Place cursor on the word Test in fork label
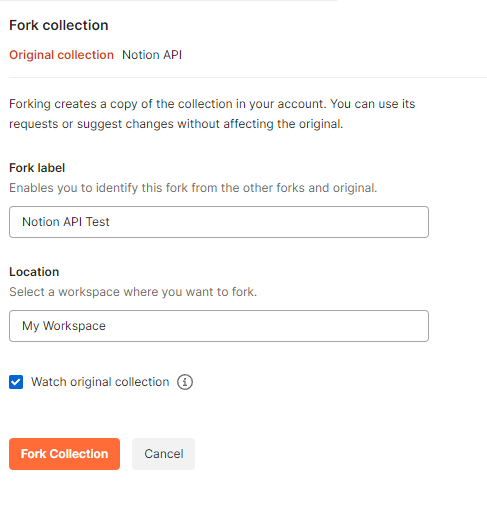 [x=98, y=222]
